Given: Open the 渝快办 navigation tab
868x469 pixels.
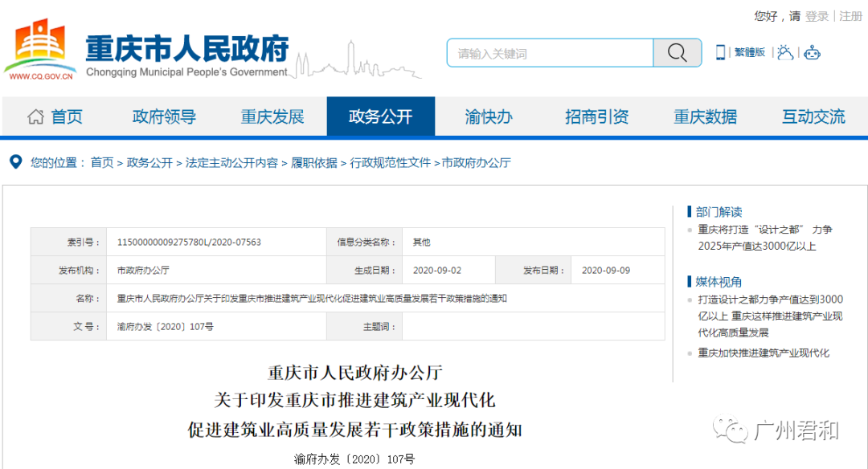Looking at the screenshot, I should [x=489, y=116].
